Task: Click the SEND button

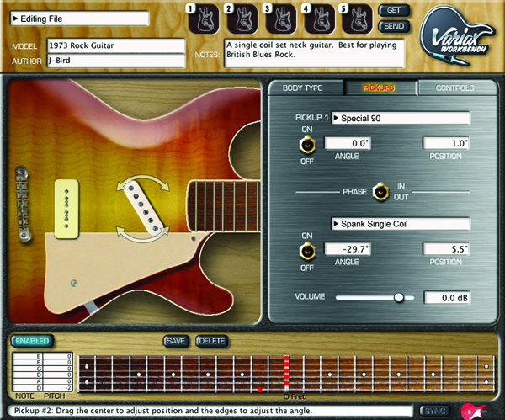Action: coord(394,26)
